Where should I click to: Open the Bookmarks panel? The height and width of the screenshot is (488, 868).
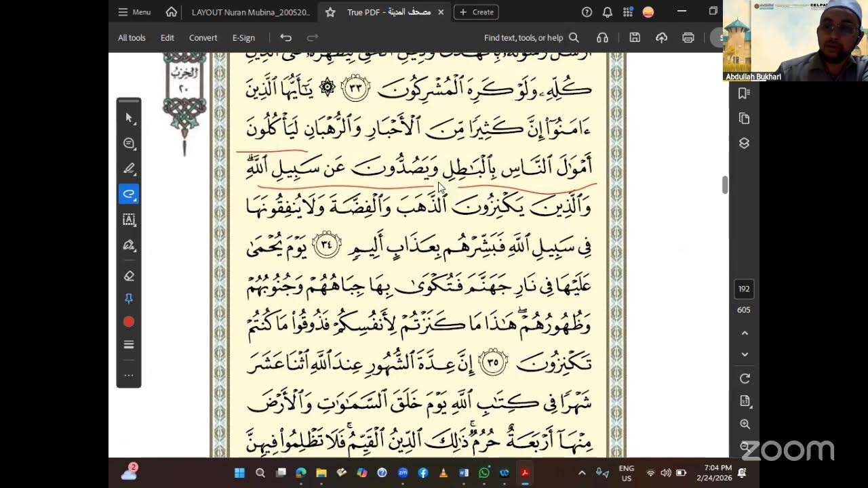pyautogui.click(x=744, y=94)
